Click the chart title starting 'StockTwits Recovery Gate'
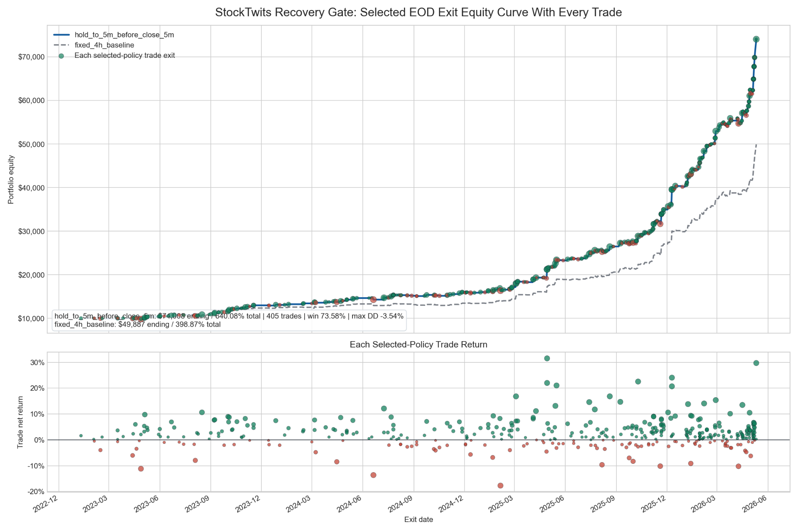Viewport: 798px width, 532px height. coord(419,12)
